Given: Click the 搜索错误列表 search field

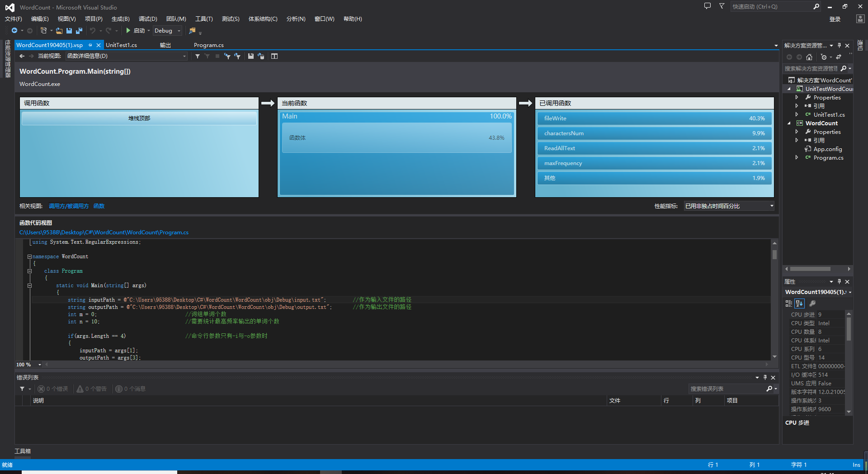Looking at the screenshot, I should tap(727, 389).
